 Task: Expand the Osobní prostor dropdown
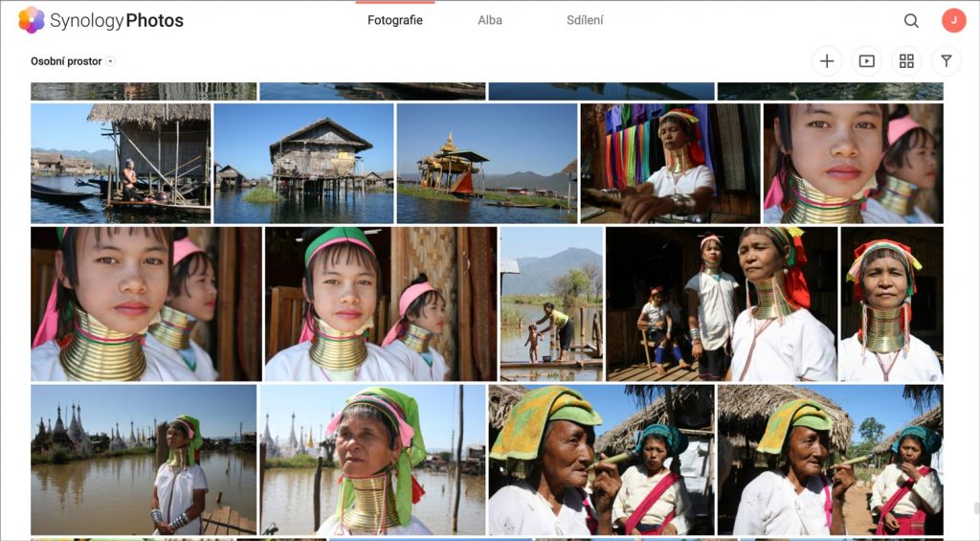pyautogui.click(x=73, y=61)
